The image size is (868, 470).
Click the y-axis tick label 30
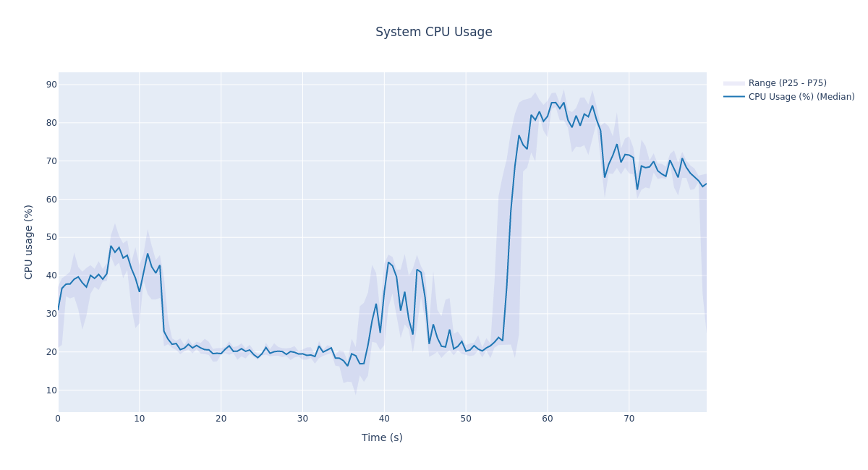(51, 314)
